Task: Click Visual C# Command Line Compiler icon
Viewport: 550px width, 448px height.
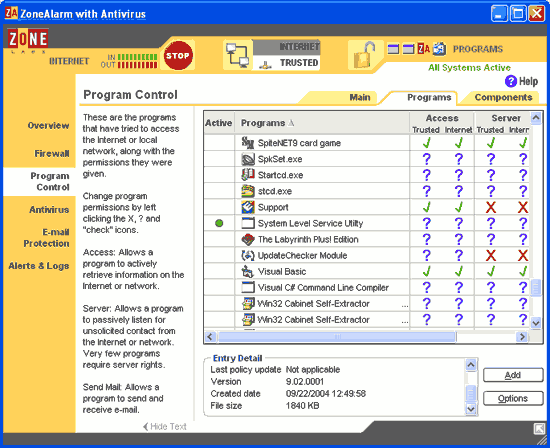Action: click(248, 287)
